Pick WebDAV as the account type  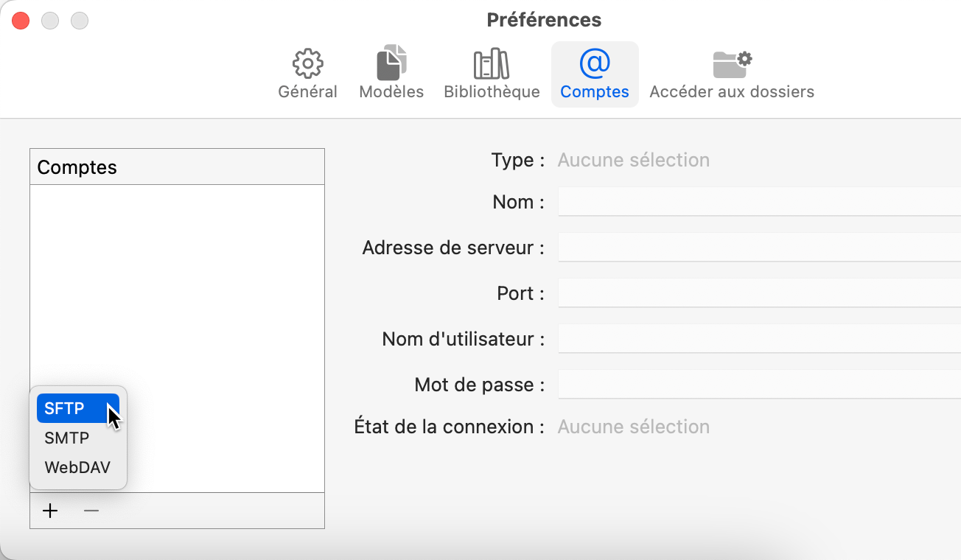pos(77,466)
